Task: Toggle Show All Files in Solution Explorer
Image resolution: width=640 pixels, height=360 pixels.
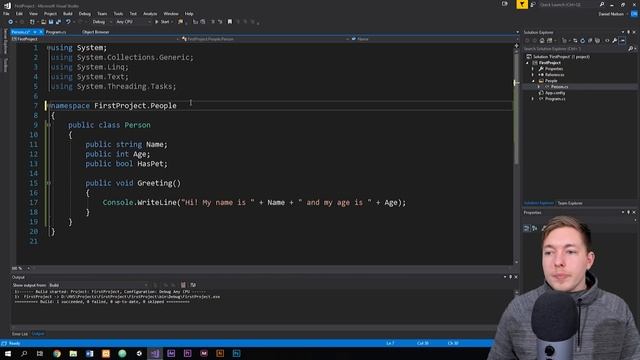Action: pos(598,40)
